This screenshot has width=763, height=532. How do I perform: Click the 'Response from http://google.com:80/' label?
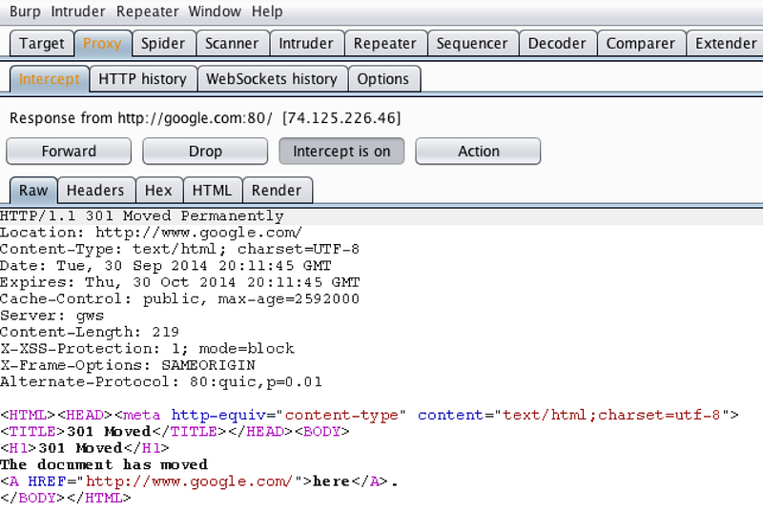coord(140,118)
